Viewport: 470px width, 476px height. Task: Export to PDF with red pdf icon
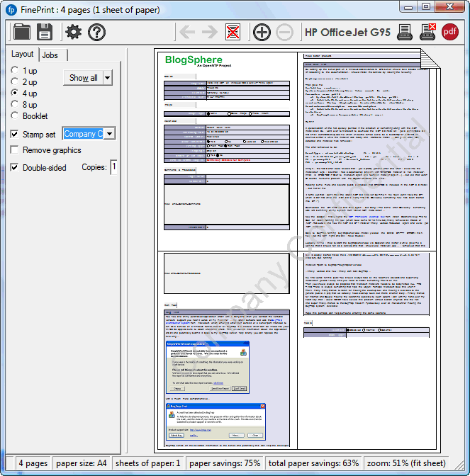coord(450,32)
